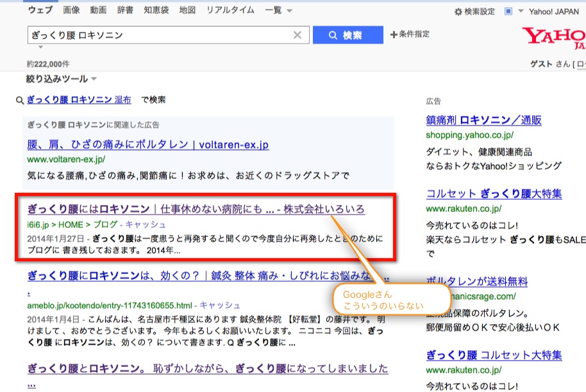
Task: Click the magnifying glass on the 検索 button
Action: click(x=332, y=35)
